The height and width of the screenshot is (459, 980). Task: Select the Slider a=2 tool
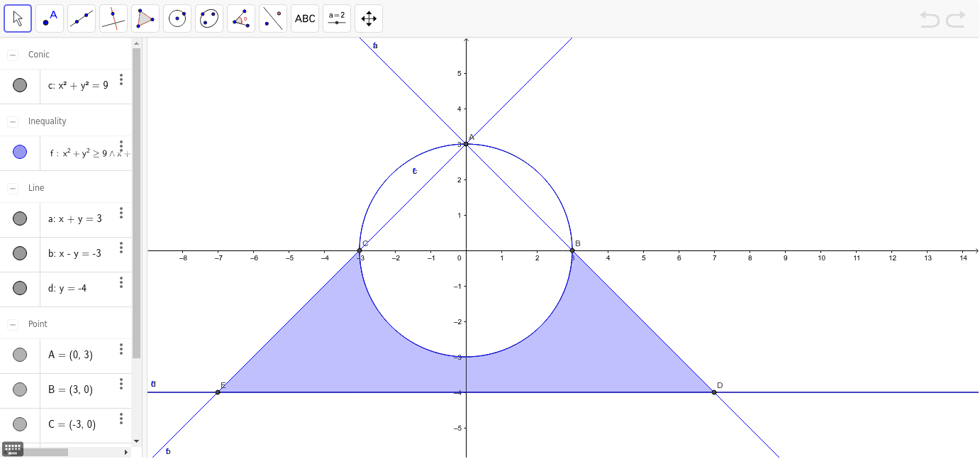point(337,18)
